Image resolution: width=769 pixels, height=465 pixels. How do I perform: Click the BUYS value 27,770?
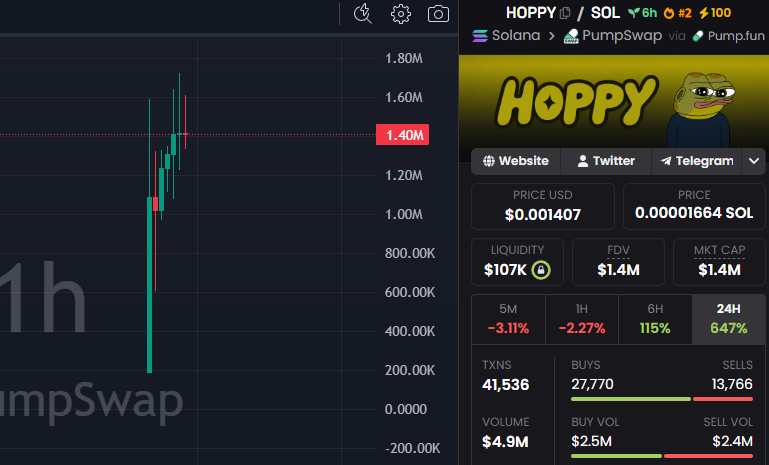coord(592,384)
